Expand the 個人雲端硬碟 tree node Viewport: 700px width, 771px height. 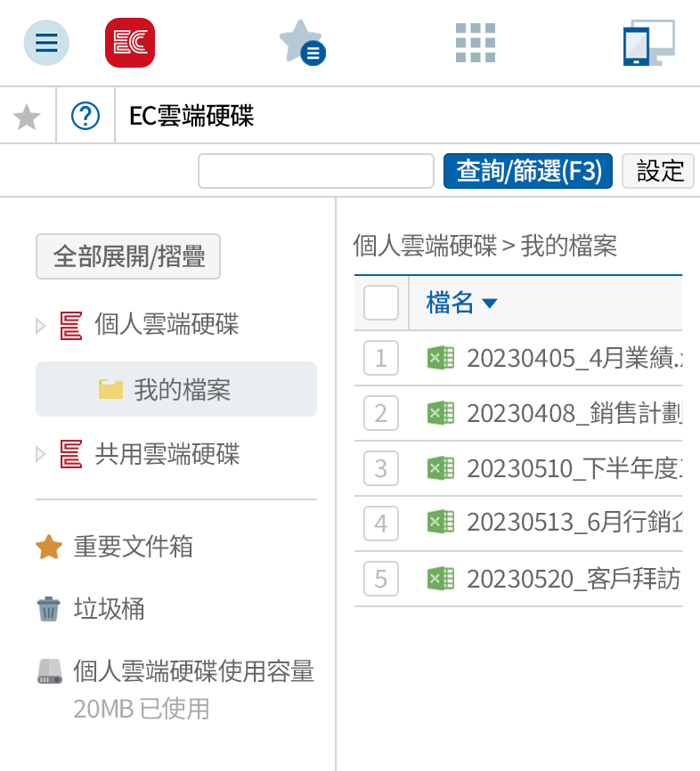41,326
